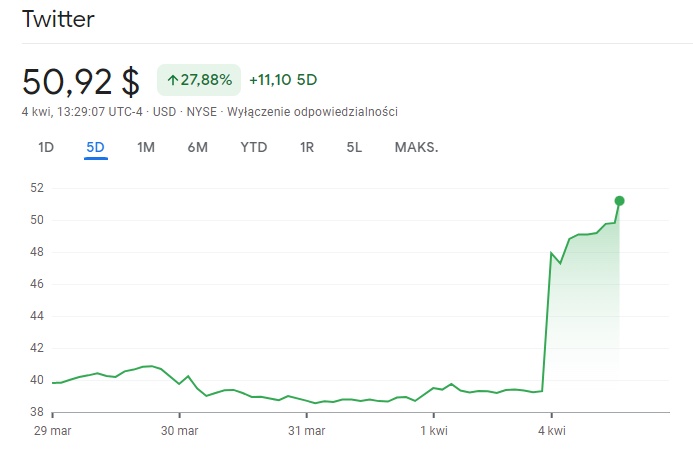Click the 31 mar date axis label
Screen dimensions: 693x450
[307, 430]
